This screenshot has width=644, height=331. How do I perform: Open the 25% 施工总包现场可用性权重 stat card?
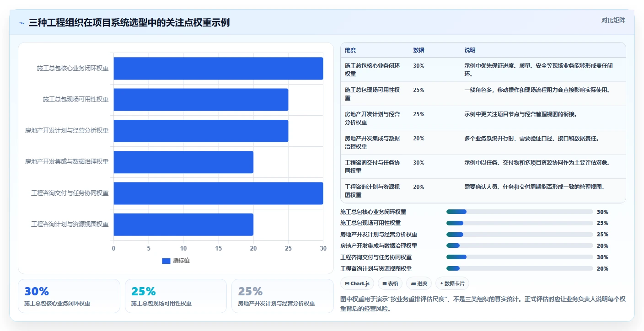pyautogui.click(x=176, y=296)
